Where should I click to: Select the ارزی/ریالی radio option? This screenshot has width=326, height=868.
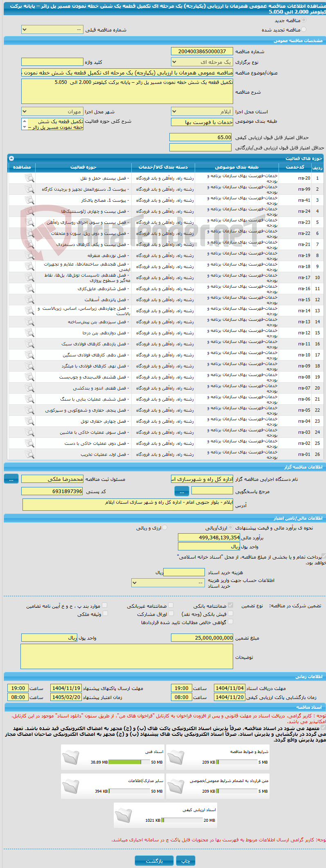(x=231, y=528)
